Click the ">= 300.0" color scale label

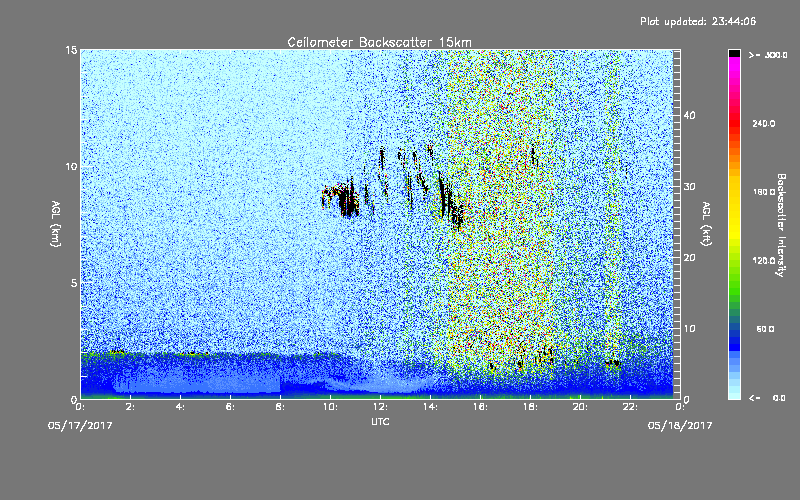tap(768, 55)
